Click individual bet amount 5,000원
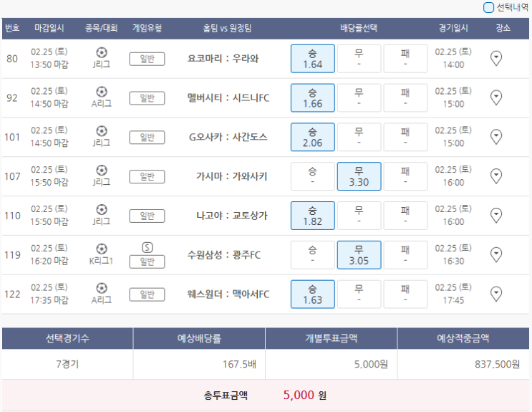The height and width of the screenshot is (412, 532). point(371,365)
